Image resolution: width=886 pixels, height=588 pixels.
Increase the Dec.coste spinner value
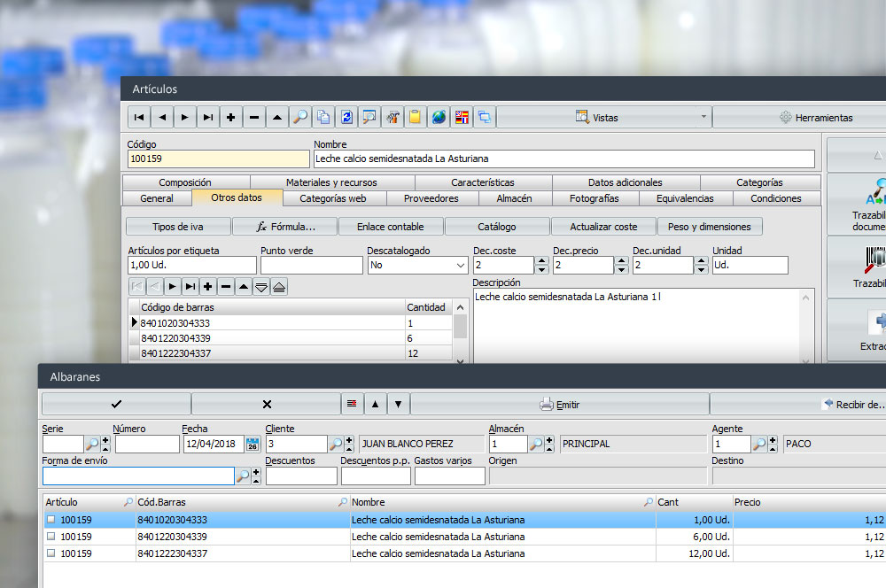point(542,260)
